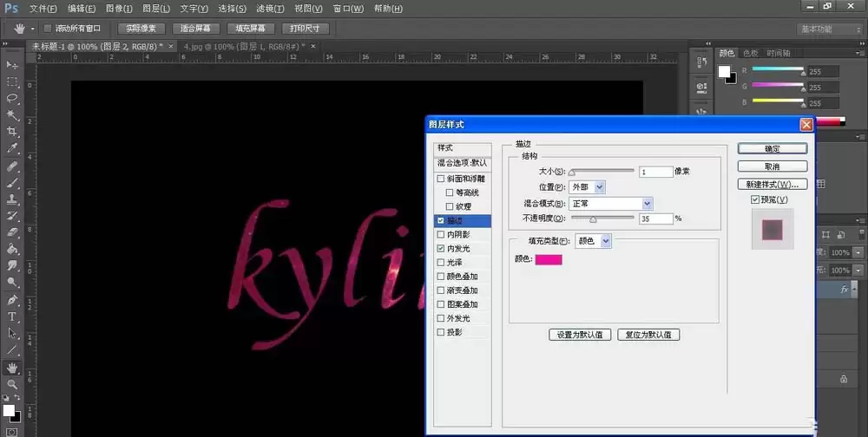
Task: Select the Paint Bucket tool
Action: click(x=12, y=249)
